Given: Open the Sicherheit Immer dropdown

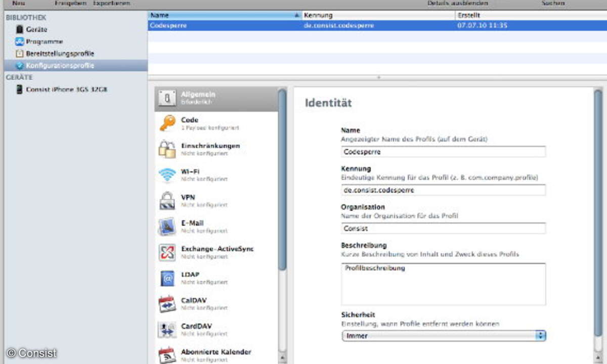Looking at the screenshot, I should click(x=444, y=336).
